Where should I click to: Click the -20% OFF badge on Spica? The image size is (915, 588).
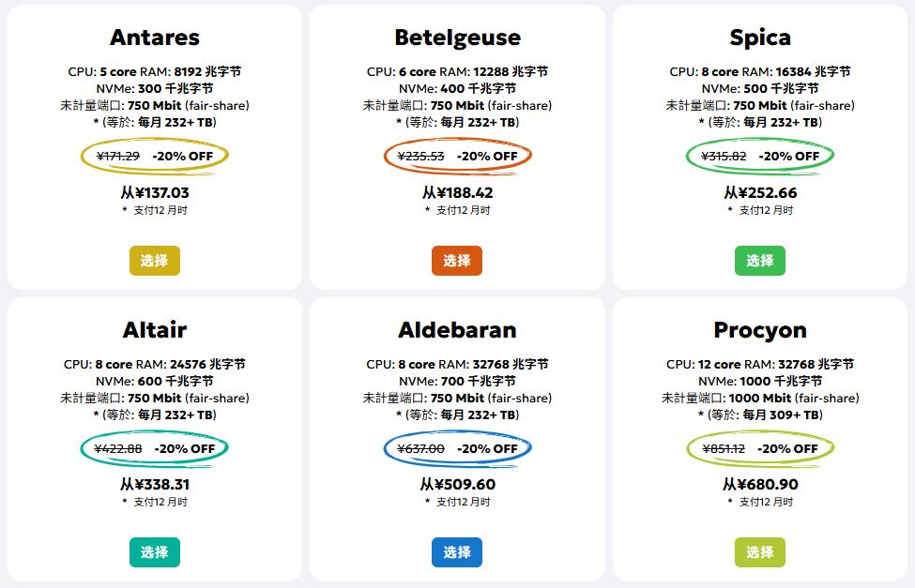click(x=789, y=156)
